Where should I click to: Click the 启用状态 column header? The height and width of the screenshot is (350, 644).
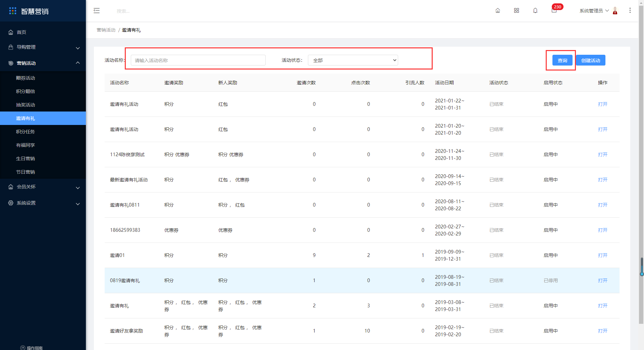[553, 83]
